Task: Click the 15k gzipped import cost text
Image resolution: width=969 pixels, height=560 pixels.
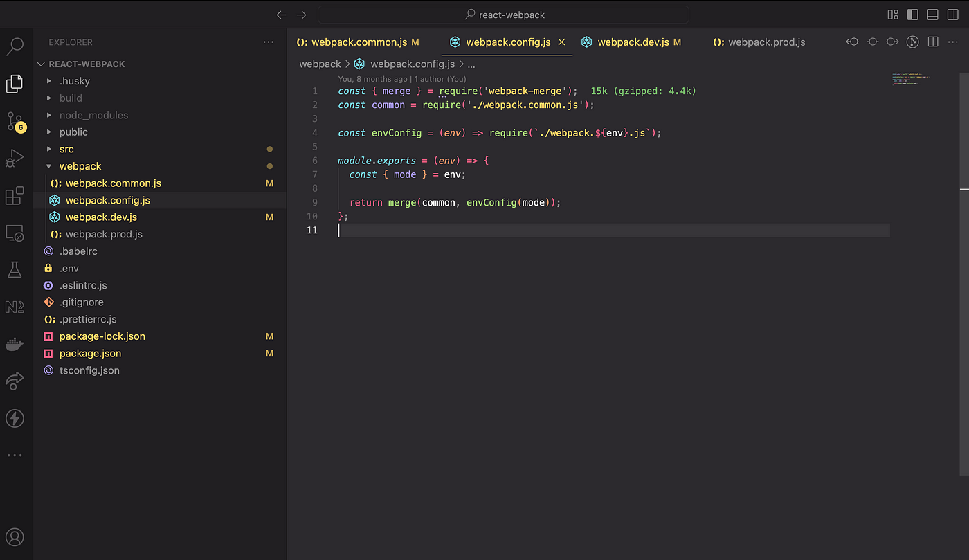Action: coord(643,91)
